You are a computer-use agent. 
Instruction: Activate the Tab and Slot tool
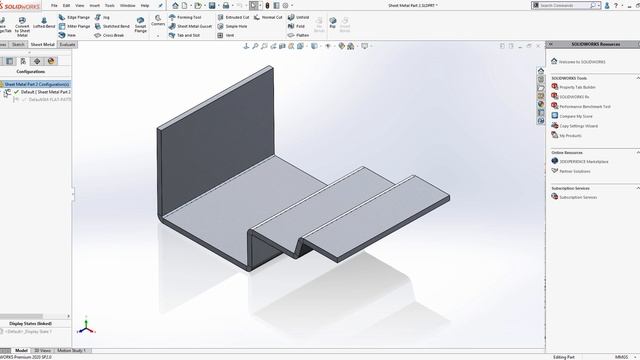184,35
